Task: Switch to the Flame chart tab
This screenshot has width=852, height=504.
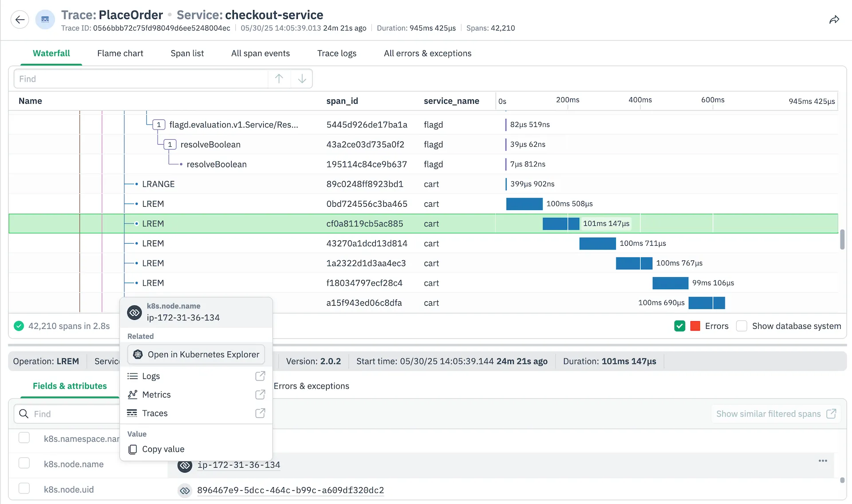Action: pos(120,53)
